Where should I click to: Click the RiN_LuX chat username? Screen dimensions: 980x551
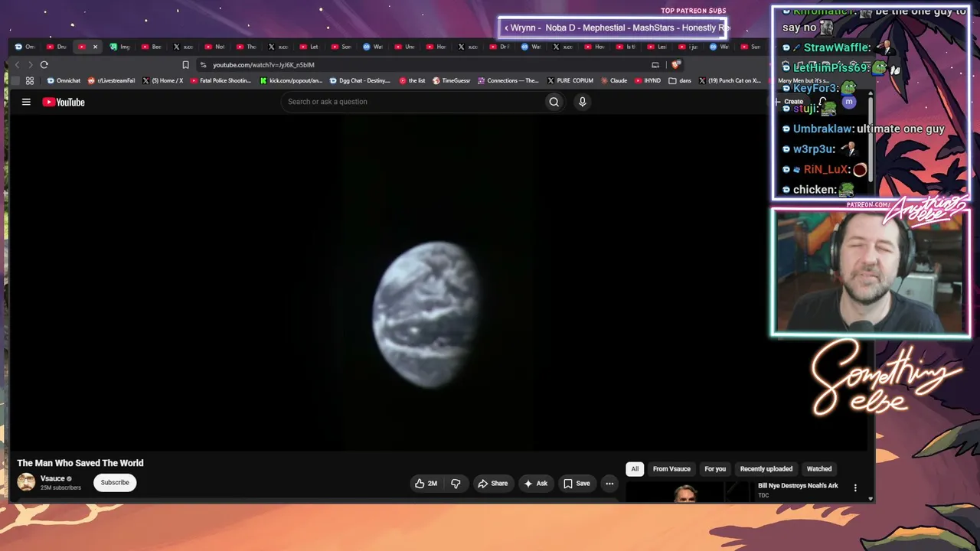(826, 169)
